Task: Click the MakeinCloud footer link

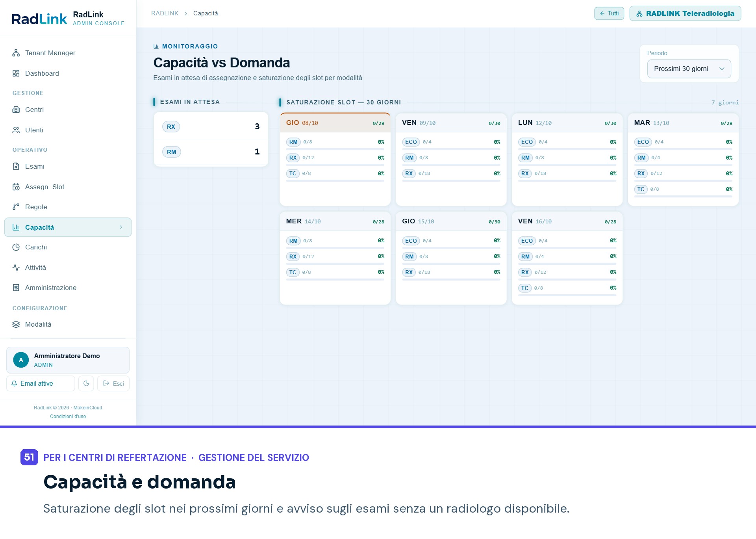Action: 87,408
